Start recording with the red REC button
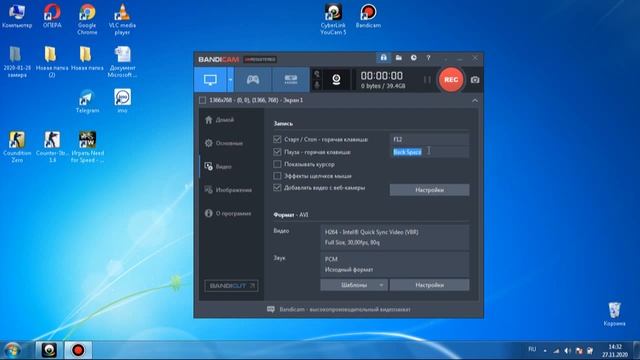Screen dimensions: 640x360 pos(451,80)
